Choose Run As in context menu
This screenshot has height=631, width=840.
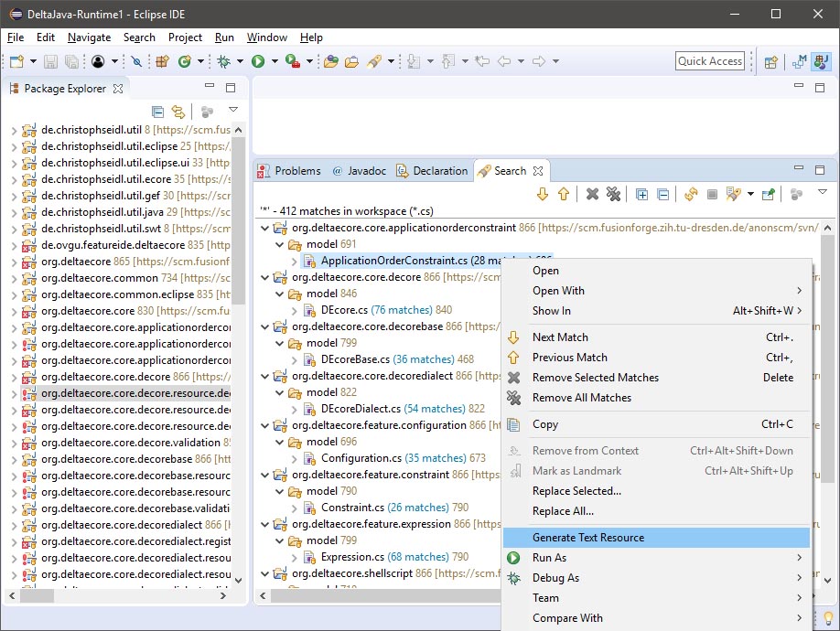point(656,558)
